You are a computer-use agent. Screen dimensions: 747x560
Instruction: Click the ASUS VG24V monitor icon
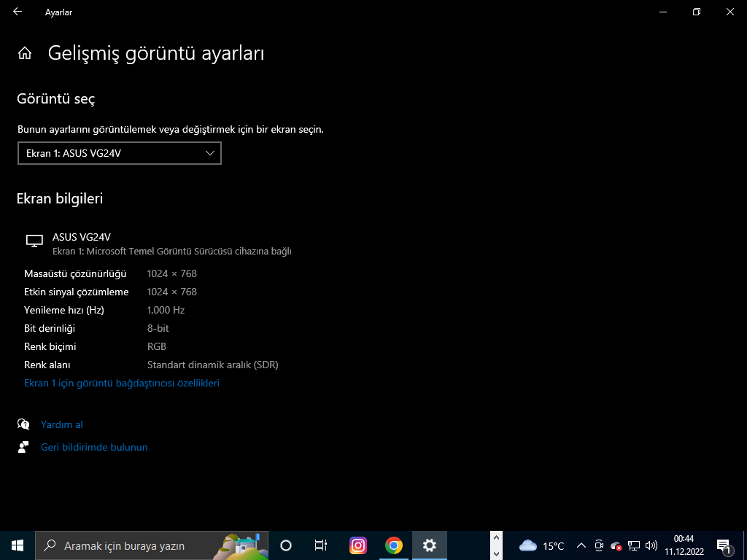34,241
